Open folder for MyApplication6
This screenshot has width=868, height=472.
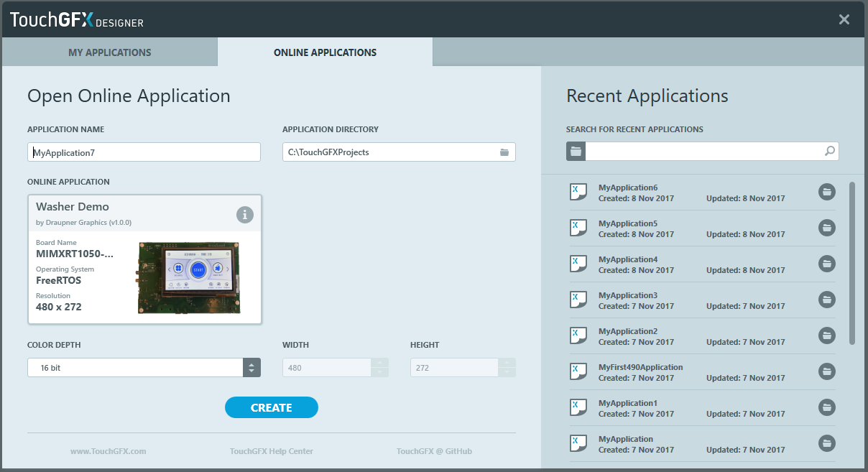click(x=827, y=192)
